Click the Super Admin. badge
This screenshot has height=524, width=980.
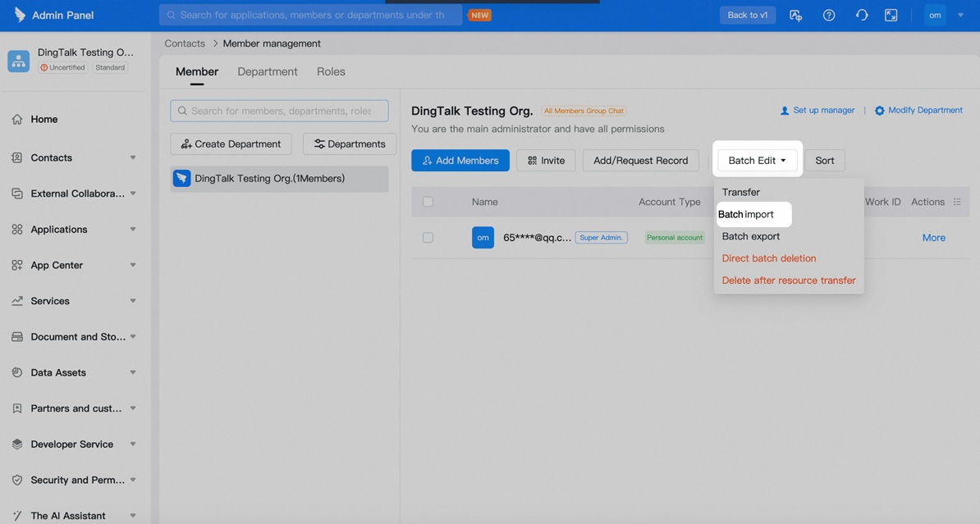(x=602, y=238)
